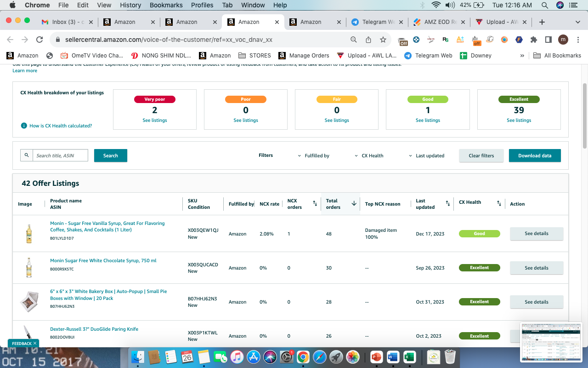588x368 pixels.
Task: Open the Chrome three-dot menu
Action: click(577, 40)
